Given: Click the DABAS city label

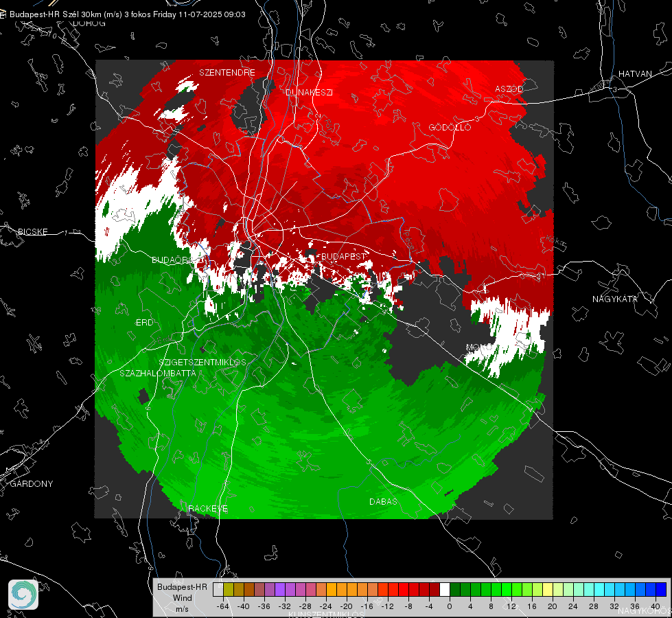Looking at the screenshot, I should coord(383,501).
